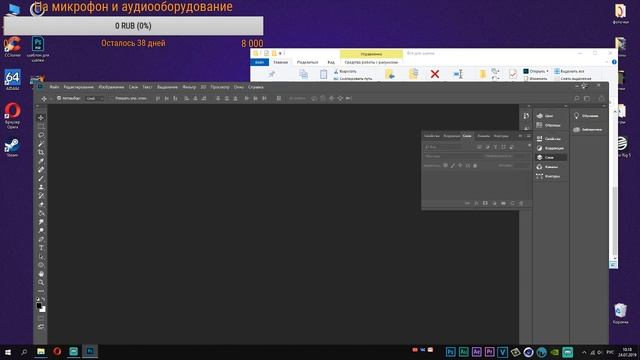
Task: Toggle lock image pixels brush icon
Action: tap(453, 165)
